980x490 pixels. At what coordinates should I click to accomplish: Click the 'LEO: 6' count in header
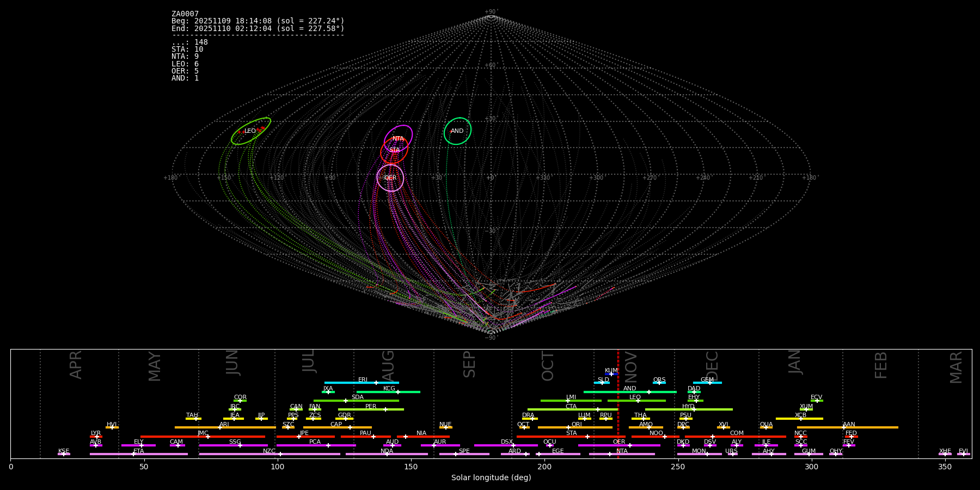(x=185, y=64)
